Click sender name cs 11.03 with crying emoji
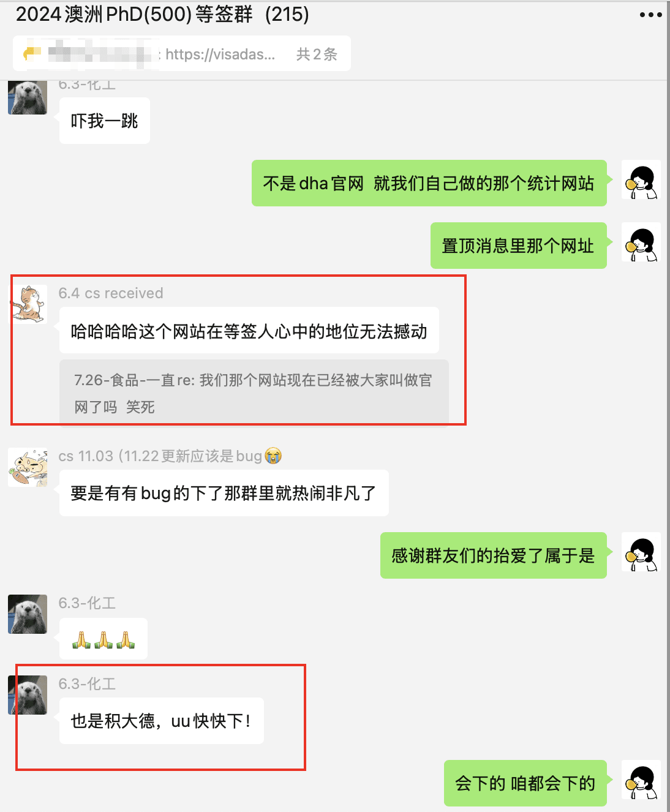 pyautogui.click(x=170, y=456)
